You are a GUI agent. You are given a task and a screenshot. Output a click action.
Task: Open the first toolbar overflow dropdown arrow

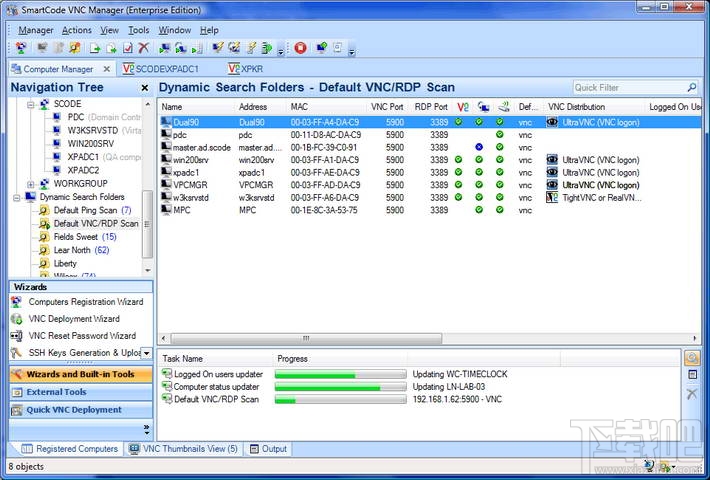tap(281, 52)
